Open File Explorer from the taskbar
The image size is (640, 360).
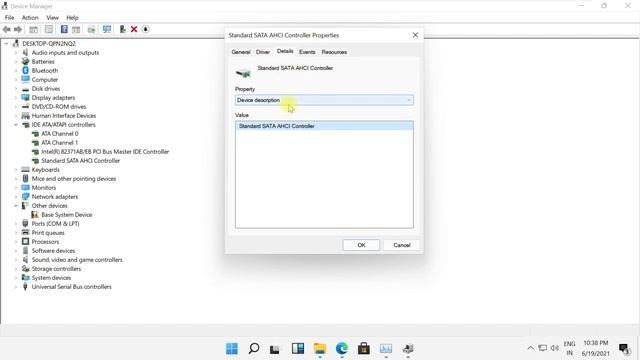click(x=320, y=349)
